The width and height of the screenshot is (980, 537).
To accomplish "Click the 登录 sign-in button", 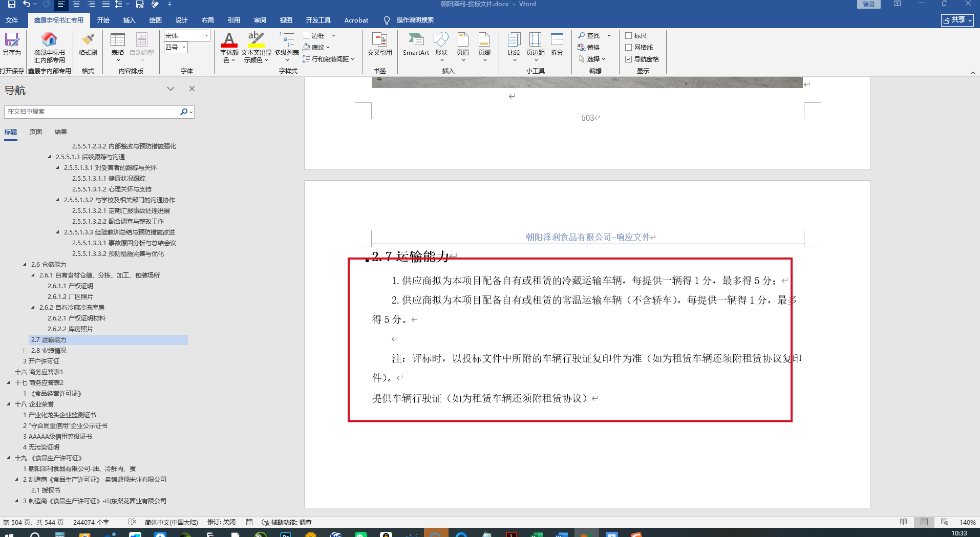I will pyautogui.click(x=869, y=4).
